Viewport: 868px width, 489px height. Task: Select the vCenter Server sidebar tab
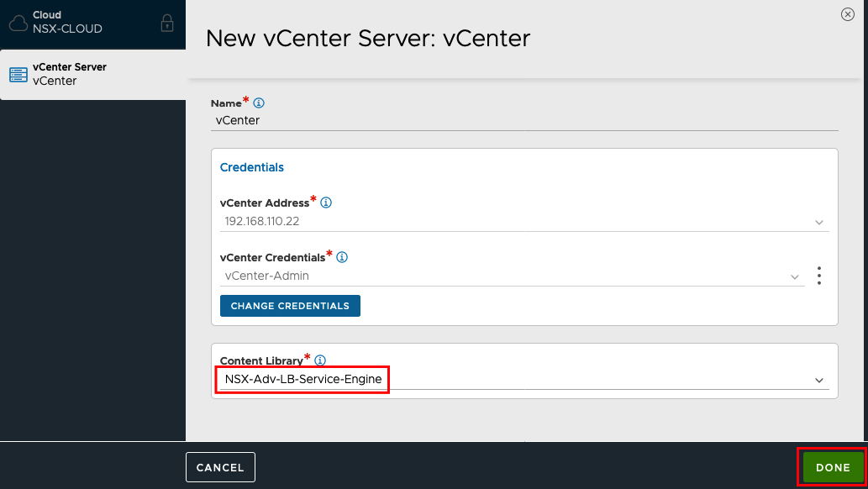(x=92, y=75)
